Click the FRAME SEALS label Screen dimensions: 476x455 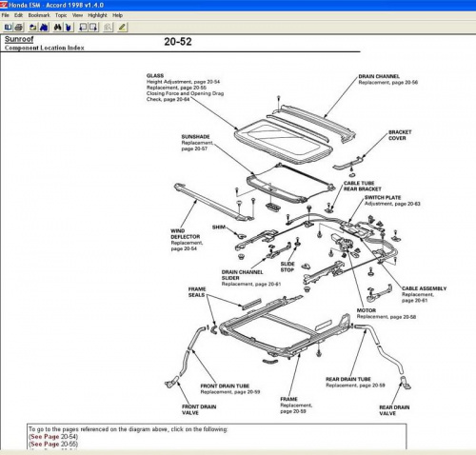[x=197, y=292]
